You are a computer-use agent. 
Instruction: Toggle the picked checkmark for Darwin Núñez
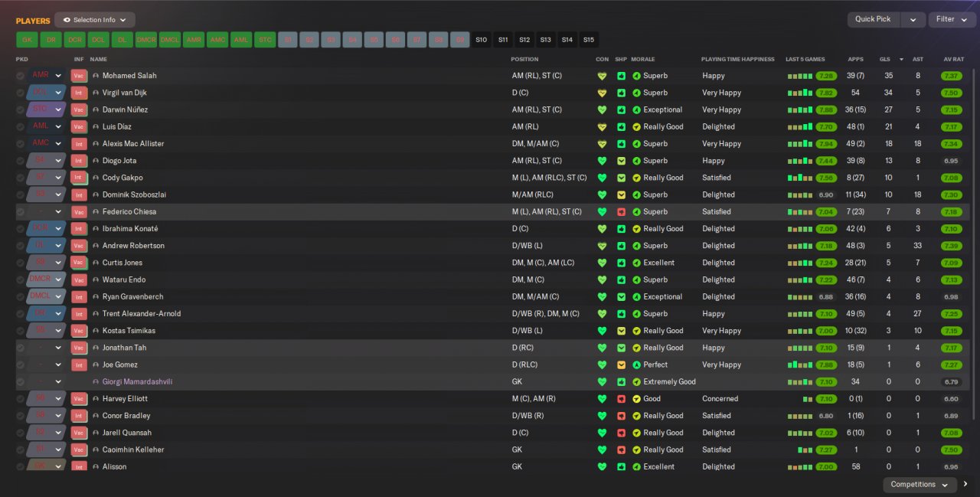[x=20, y=110]
